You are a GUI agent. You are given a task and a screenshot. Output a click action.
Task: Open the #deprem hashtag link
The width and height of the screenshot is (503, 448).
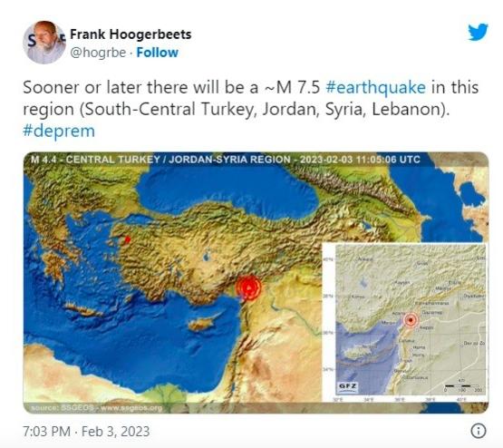pyautogui.click(x=59, y=131)
